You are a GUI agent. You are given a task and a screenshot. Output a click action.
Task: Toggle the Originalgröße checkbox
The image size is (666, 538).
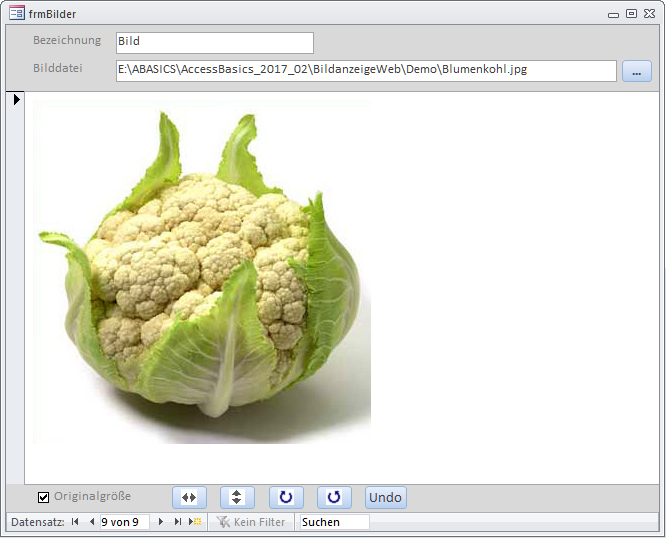(x=44, y=497)
